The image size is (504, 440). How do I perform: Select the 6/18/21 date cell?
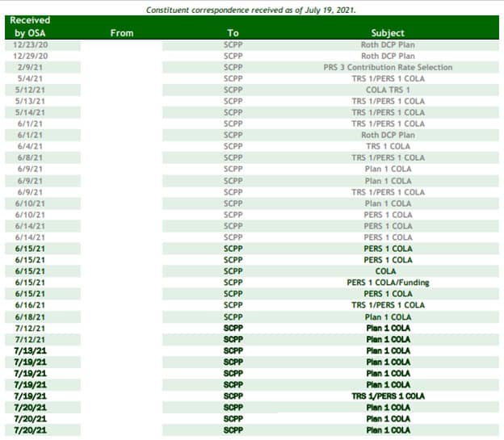(x=31, y=316)
